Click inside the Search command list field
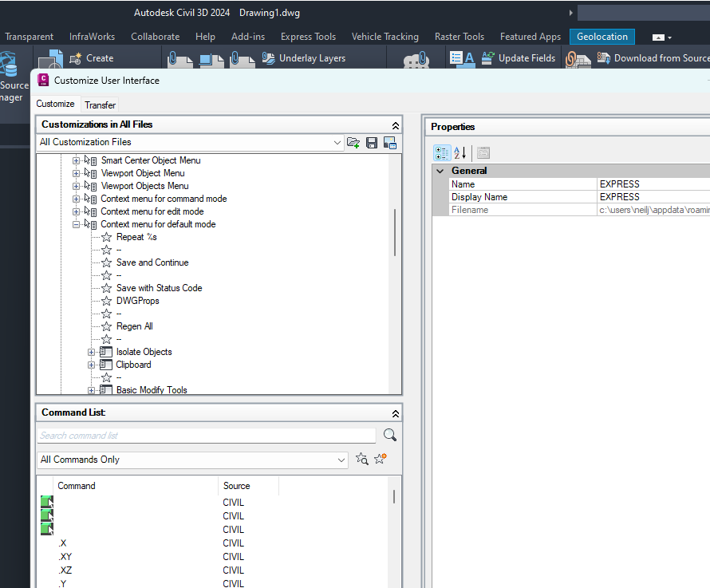Screen dimensions: 710x588 tap(204, 435)
